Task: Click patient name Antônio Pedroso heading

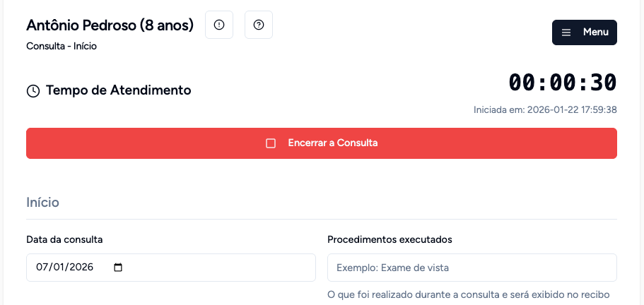Action: [110, 25]
